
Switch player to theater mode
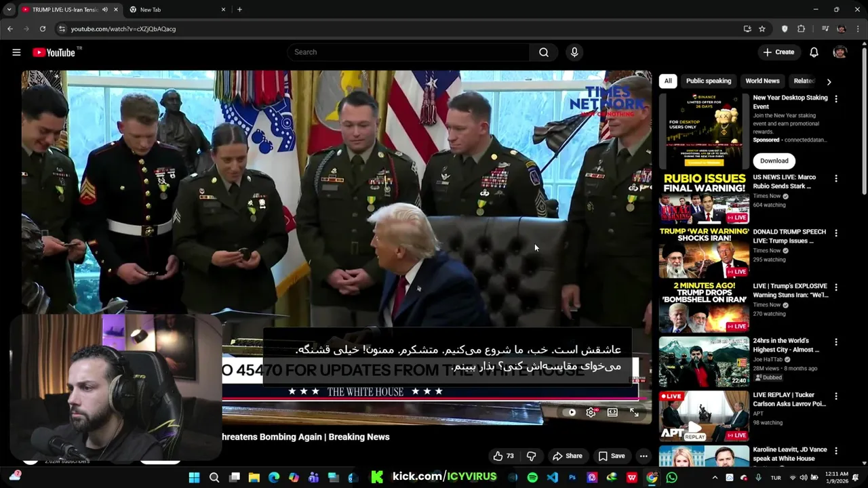tap(612, 412)
